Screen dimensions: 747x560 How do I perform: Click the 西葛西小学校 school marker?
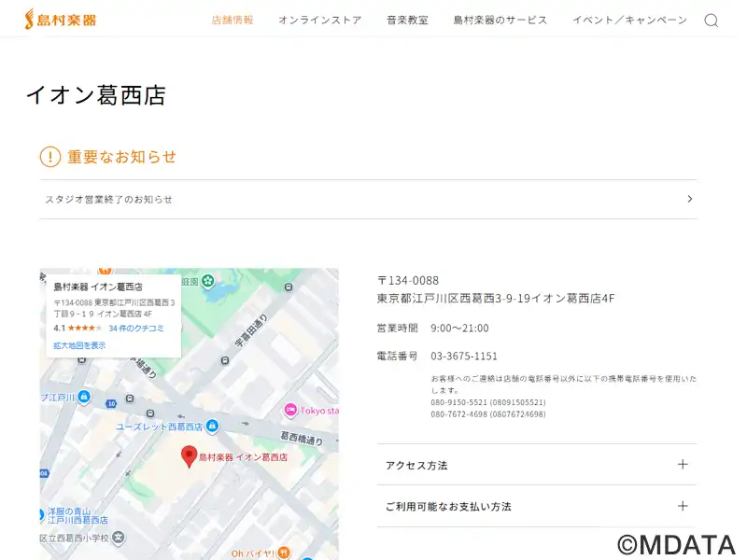[x=119, y=538]
